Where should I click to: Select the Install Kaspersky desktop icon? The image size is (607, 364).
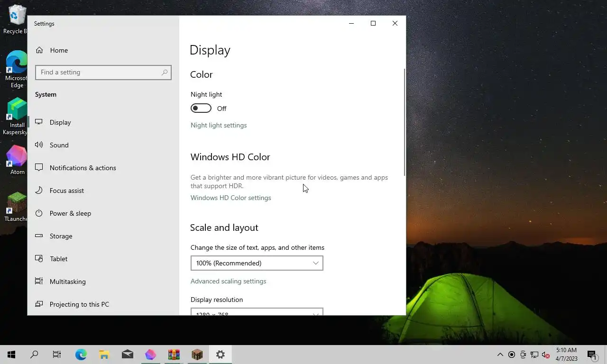coord(15,117)
